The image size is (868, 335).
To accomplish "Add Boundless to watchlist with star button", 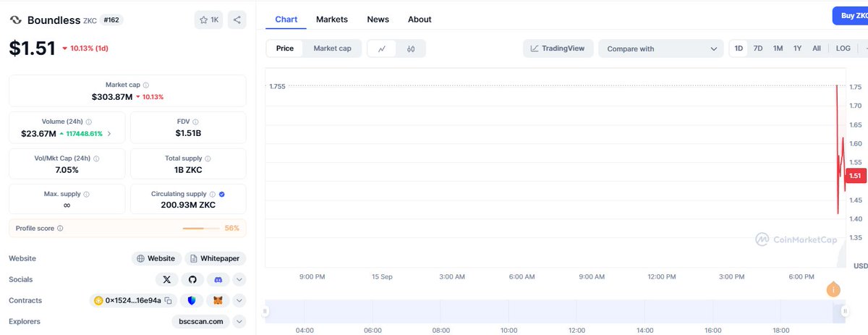I will click(208, 20).
